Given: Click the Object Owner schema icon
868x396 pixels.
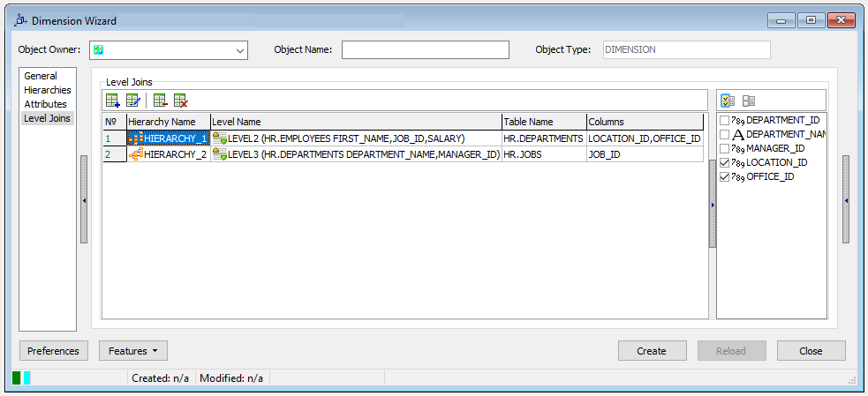Looking at the screenshot, I should (x=99, y=49).
